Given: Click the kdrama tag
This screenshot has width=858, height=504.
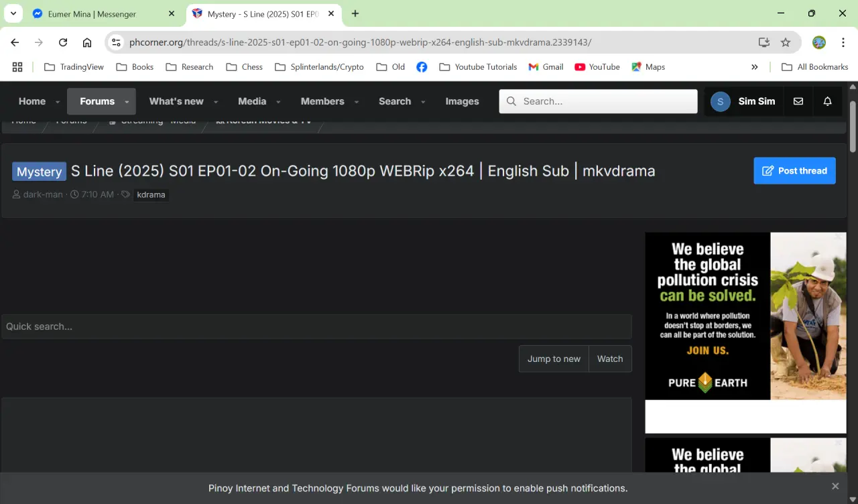Looking at the screenshot, I should [x=151, y=195].
